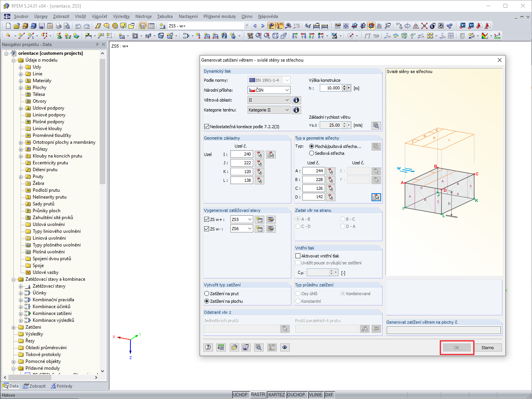The height and width of the screenshot is (399, 532).
Task: Click the floppy-disk save settings icon in dialog
Action: [246, 347]
